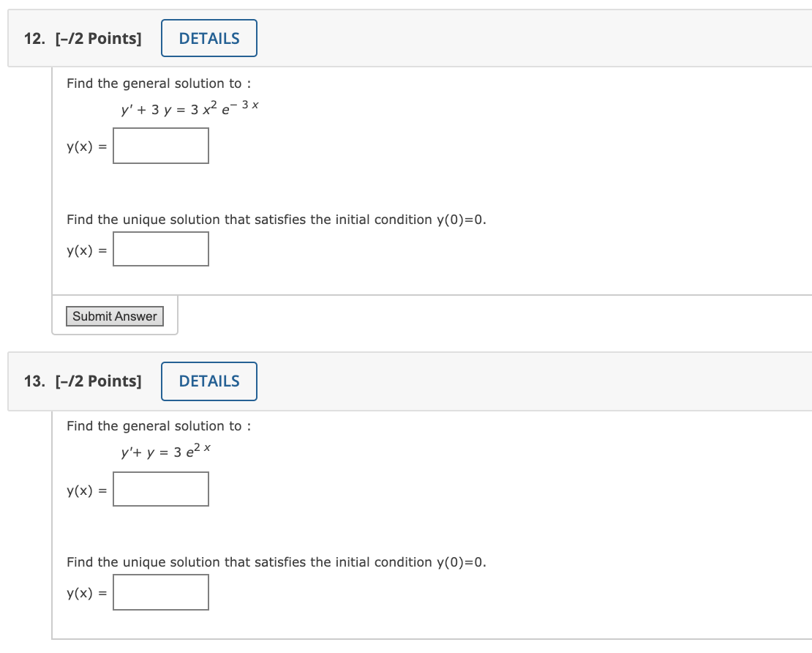Click question 12 'Find the general solution' text
The width and height of the screenshot is (812, 653).
[x=159, y=83]
